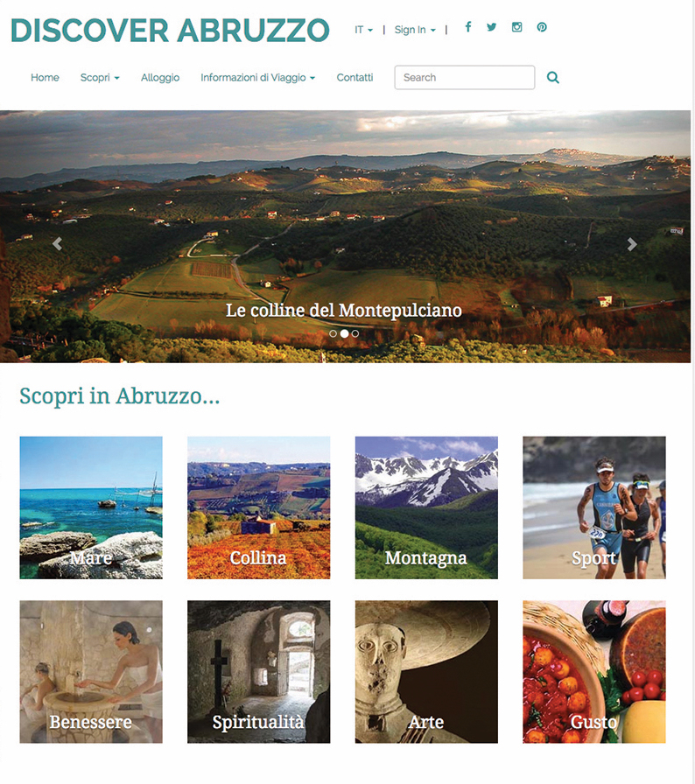Advance to next carousel slide arrow

[632, 244]
